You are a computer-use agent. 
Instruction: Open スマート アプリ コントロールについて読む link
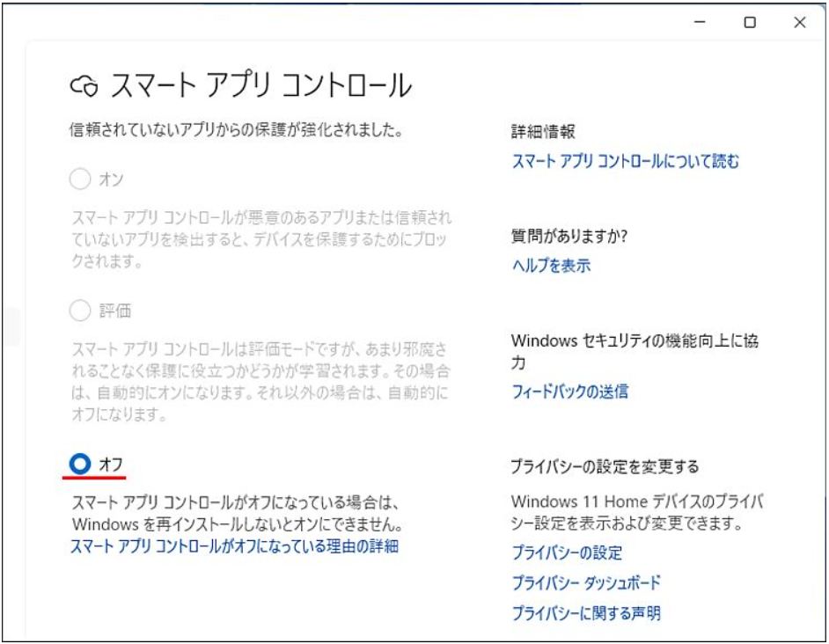[625, 161]
